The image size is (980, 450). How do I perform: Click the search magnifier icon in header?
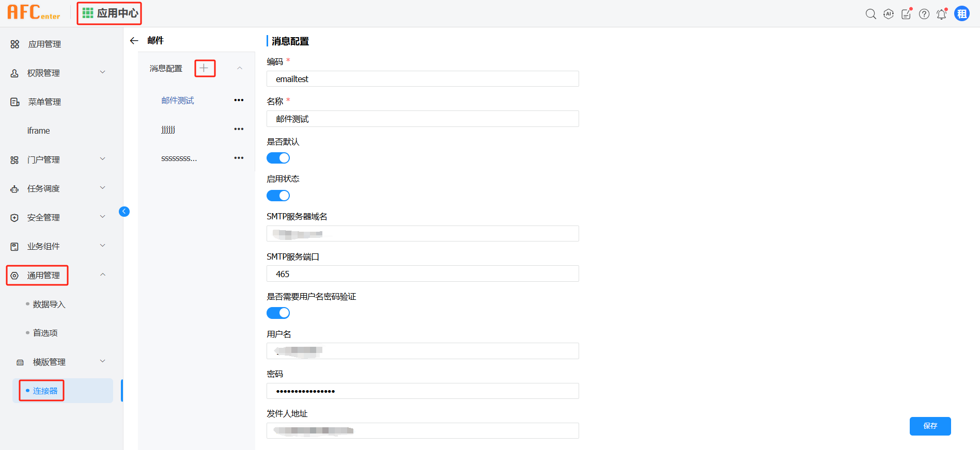click(870, 14)
